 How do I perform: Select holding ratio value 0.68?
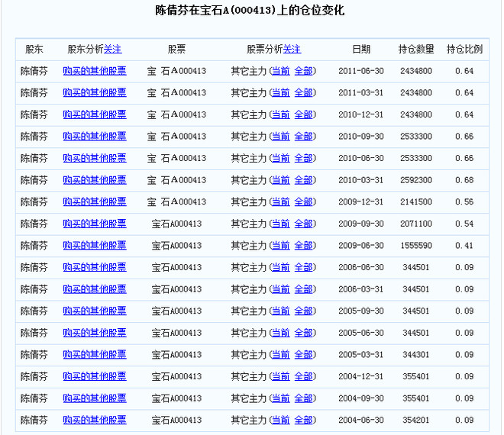click(464, 180)
